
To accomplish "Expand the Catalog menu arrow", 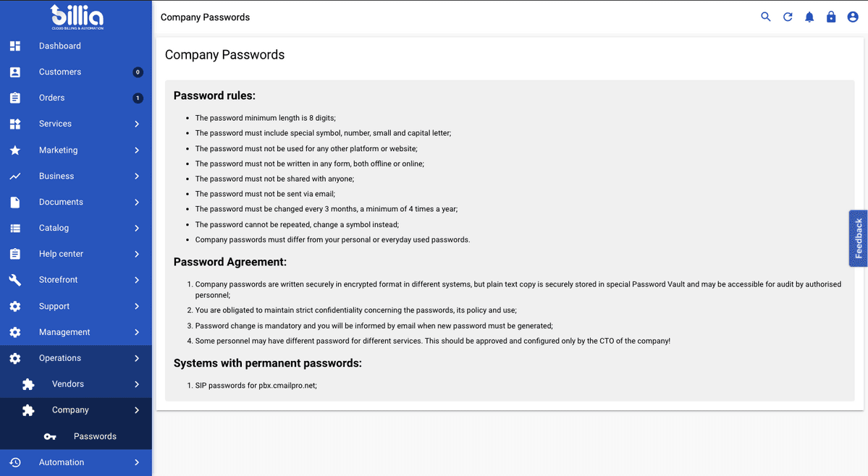I will tap(137, 228).
